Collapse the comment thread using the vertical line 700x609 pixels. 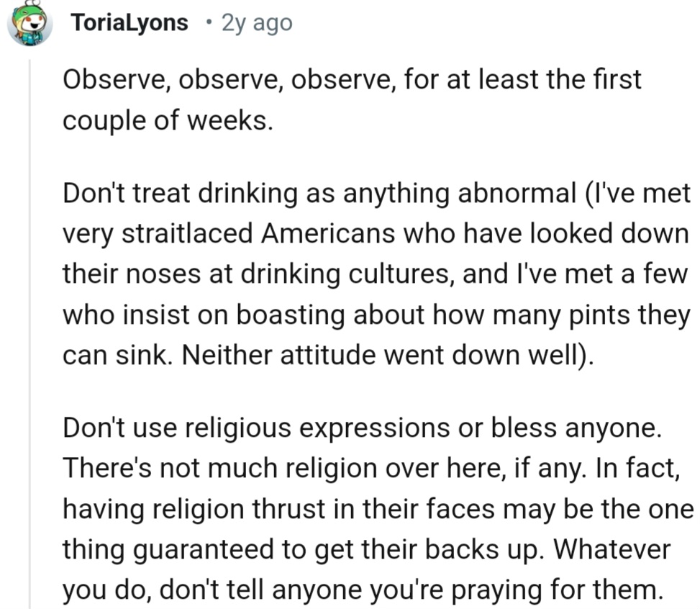[x=30, y=331]
